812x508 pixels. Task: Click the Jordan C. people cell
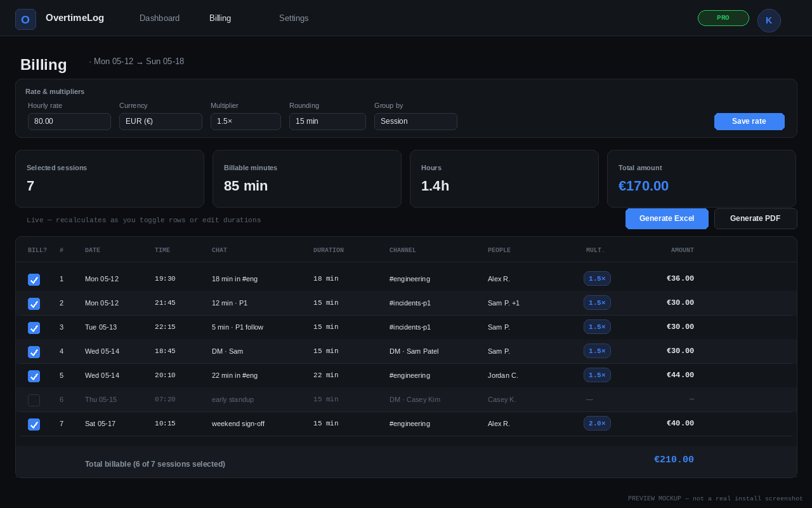tap(503, 375)
